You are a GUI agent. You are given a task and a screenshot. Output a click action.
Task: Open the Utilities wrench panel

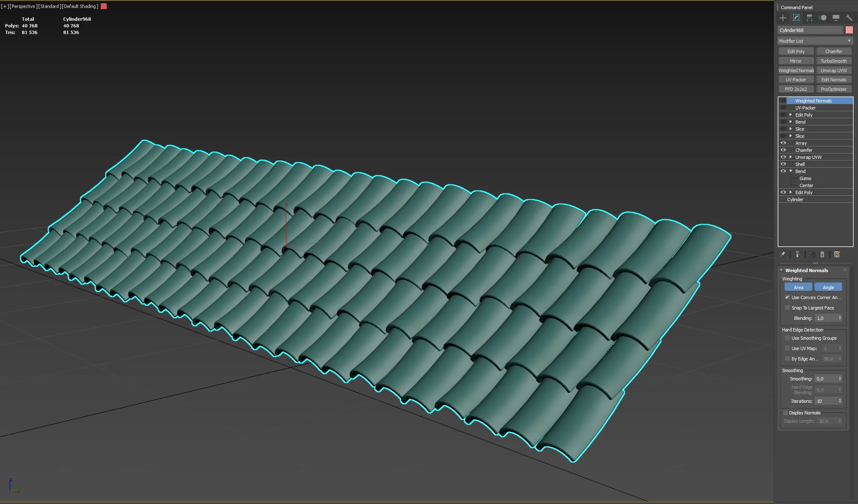849,18
